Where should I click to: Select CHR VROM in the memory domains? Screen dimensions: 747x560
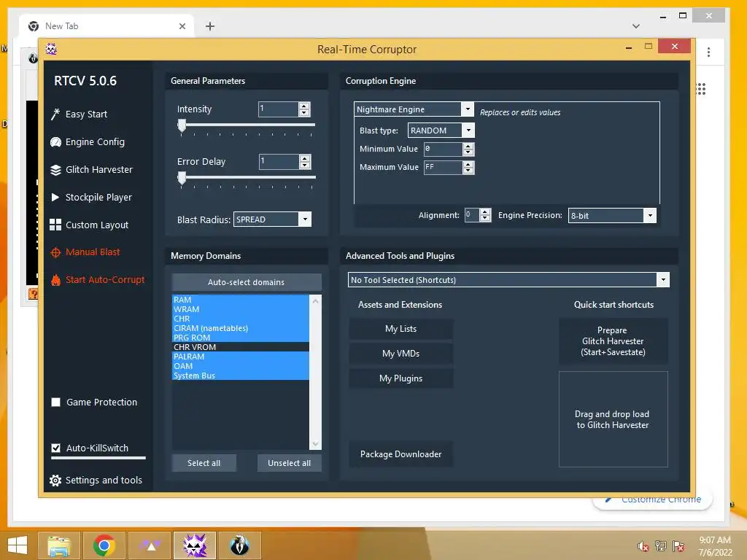[x=241, y=347]
